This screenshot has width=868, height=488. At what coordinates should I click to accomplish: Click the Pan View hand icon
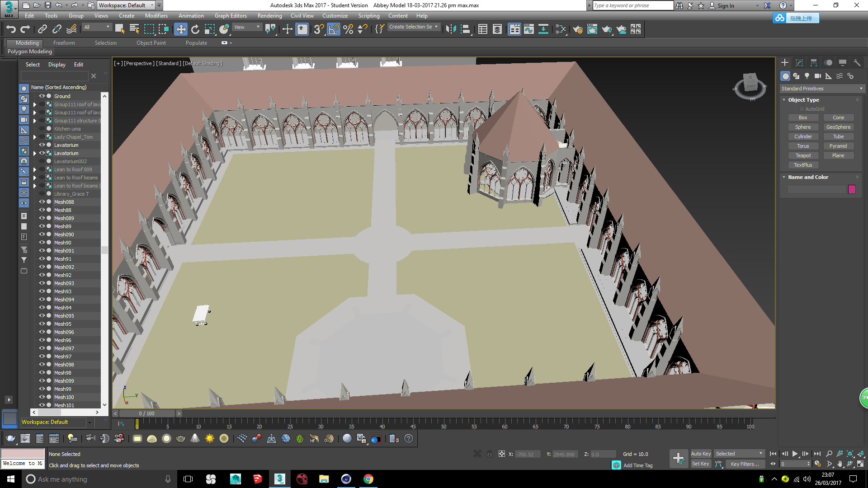click(840, 464)
